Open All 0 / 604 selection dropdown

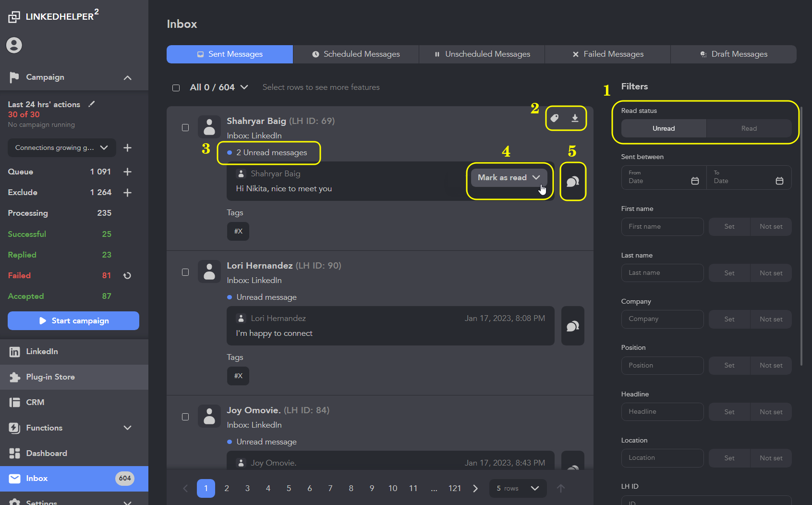219,87
